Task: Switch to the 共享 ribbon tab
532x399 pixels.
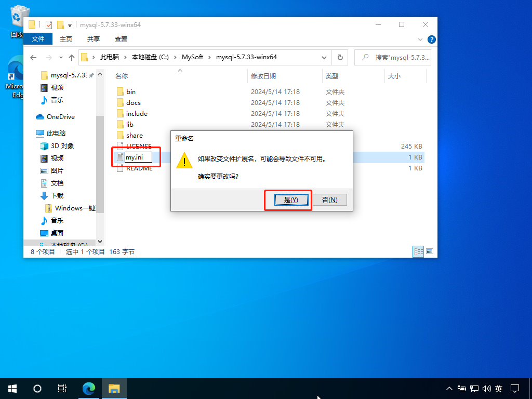Action: pyautogui.click(x=94, y=39)
